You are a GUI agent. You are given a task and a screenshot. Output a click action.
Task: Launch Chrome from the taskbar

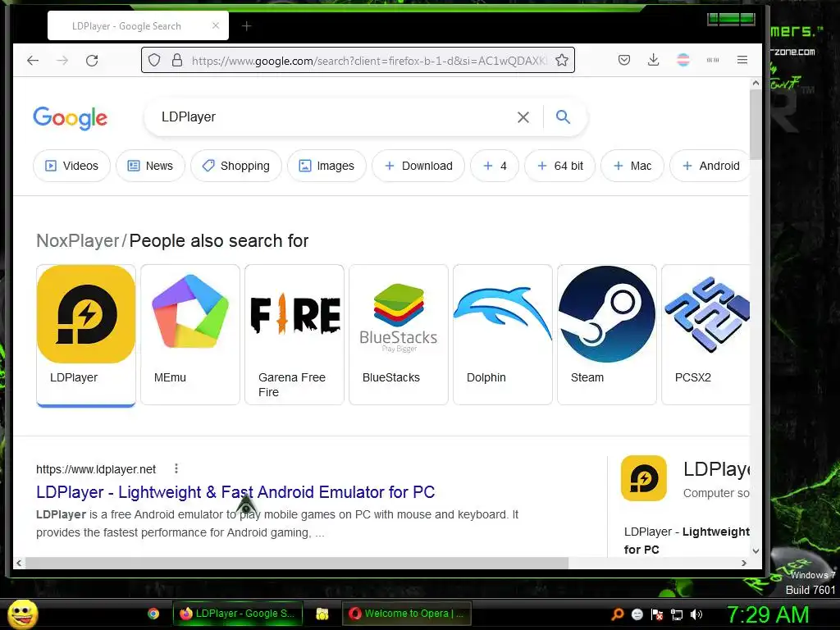point(153,614)
